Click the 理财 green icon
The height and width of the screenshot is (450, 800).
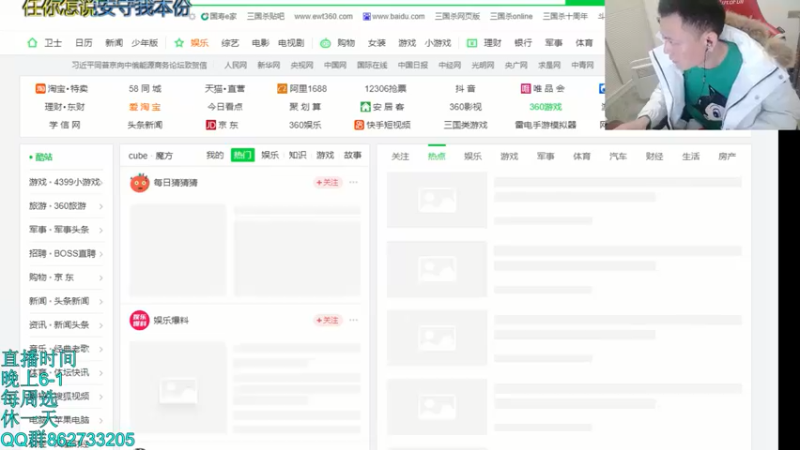[472, 43]
